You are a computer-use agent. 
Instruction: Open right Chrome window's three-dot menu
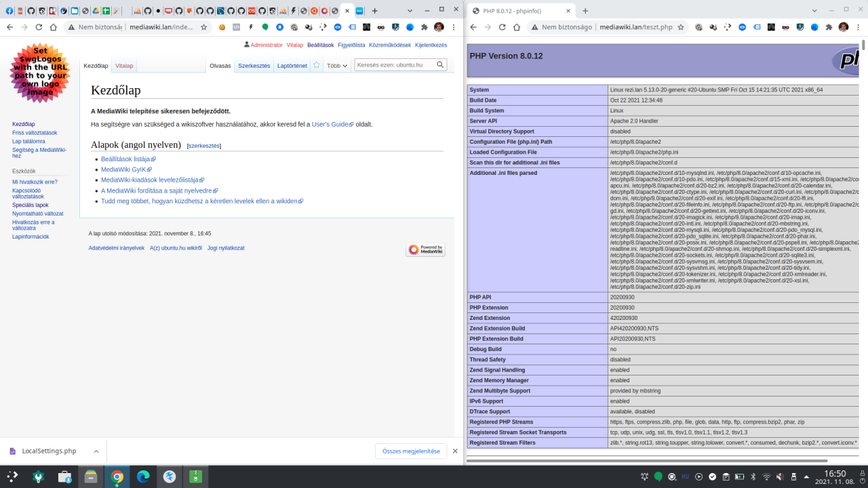859,27
